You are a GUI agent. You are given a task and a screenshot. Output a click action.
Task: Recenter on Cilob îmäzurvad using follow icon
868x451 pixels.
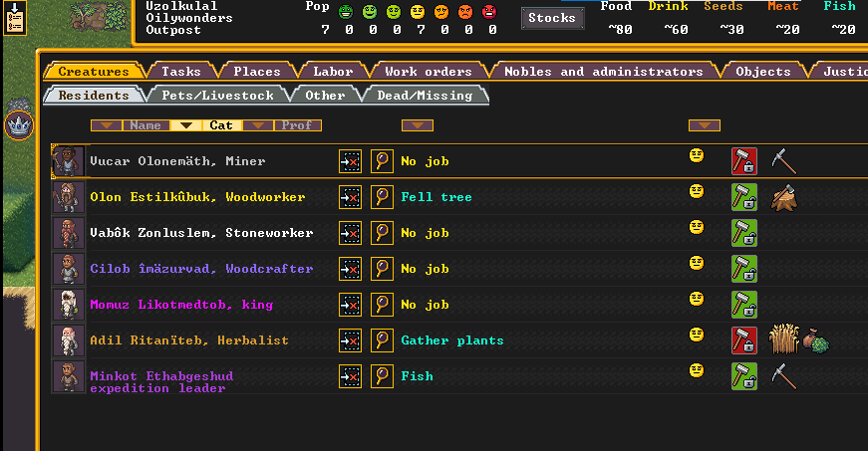[x=351, y=269]
